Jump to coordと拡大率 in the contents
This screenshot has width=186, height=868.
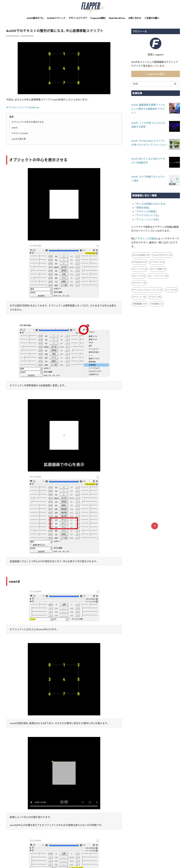click(19, 139)
